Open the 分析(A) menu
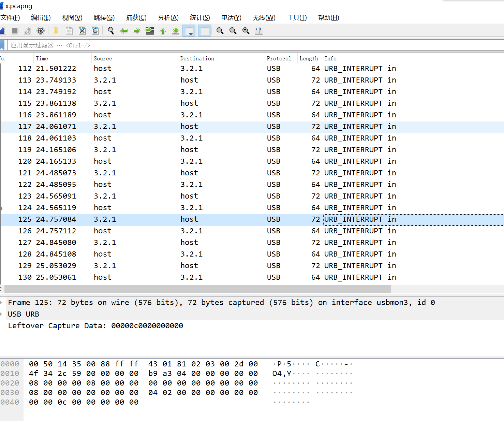 168,18
